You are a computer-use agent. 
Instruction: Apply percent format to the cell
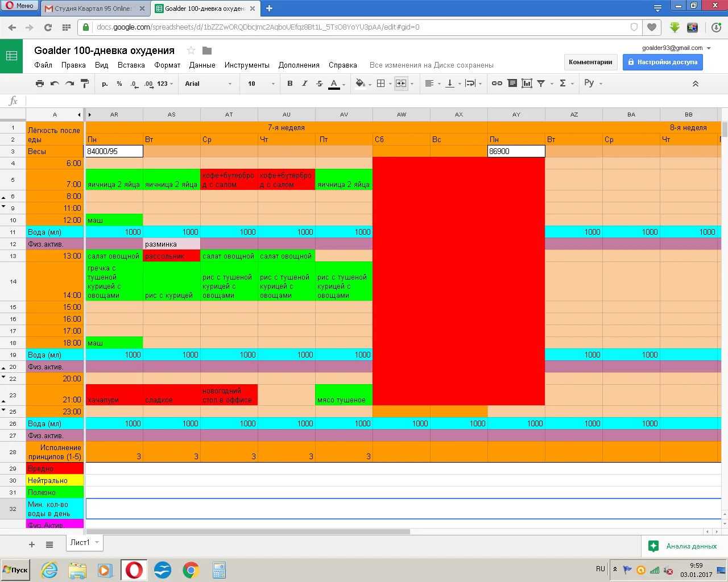[119, 84]
